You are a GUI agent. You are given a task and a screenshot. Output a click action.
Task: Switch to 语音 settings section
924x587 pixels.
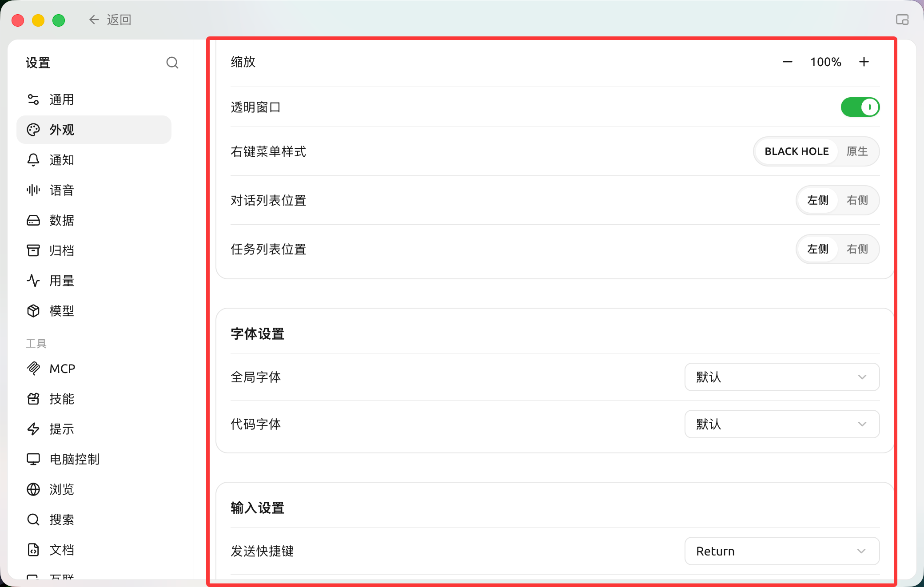click(x=94, y=190)
